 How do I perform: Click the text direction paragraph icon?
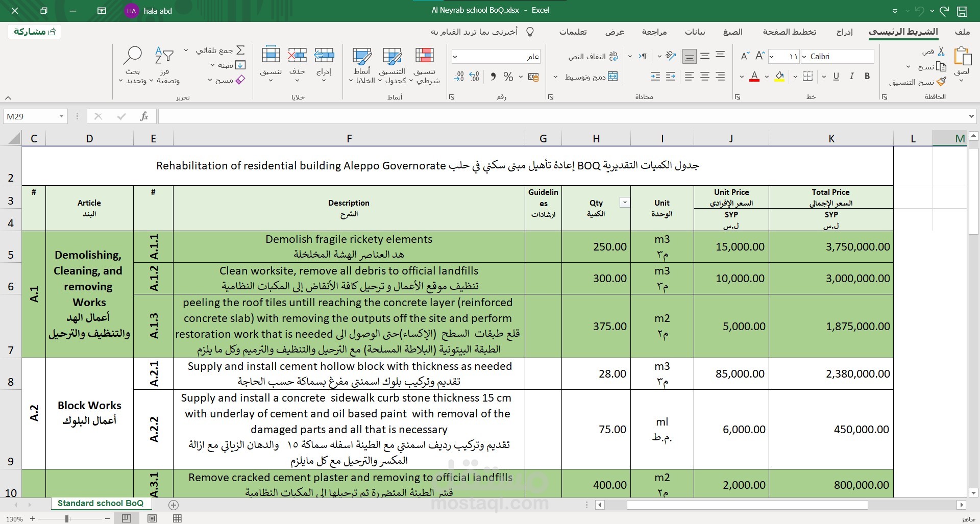point(643,56)
